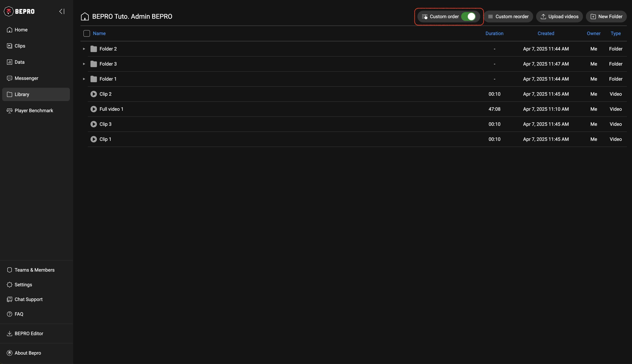Collapse the sidebar using the arrow icon
632x364 pixels.
click(62, 12)
